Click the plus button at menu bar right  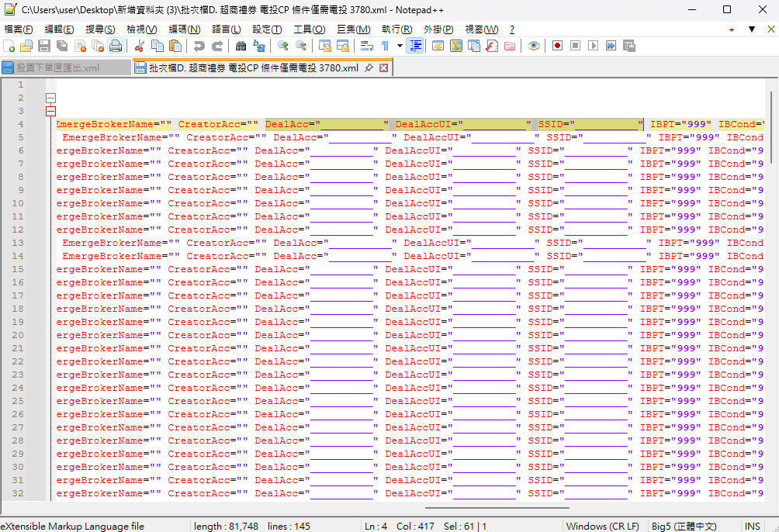click(x=732, y=29)
